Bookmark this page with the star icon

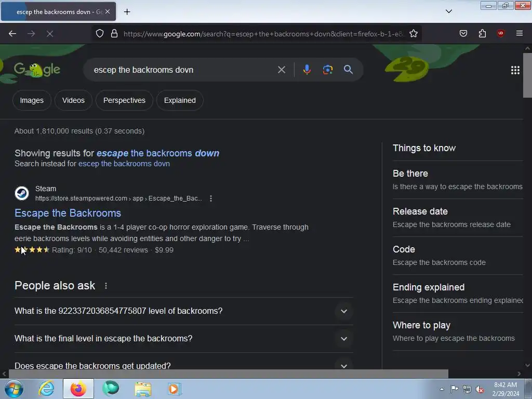[413, 34]
